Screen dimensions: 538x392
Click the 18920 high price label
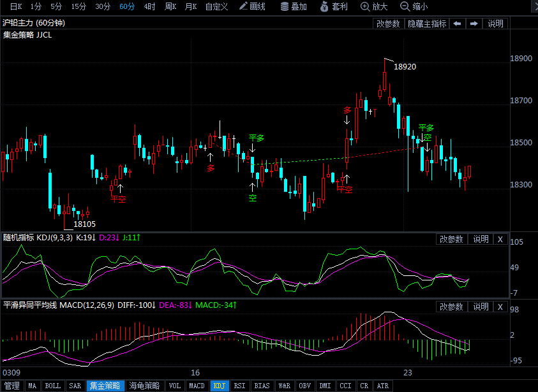[405, 66]
